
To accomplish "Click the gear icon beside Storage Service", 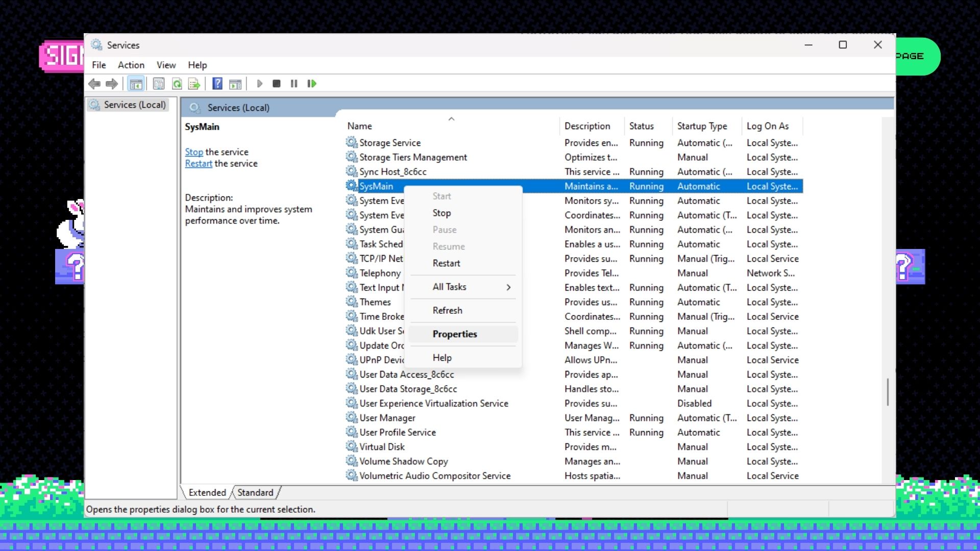I will [352, 142].
